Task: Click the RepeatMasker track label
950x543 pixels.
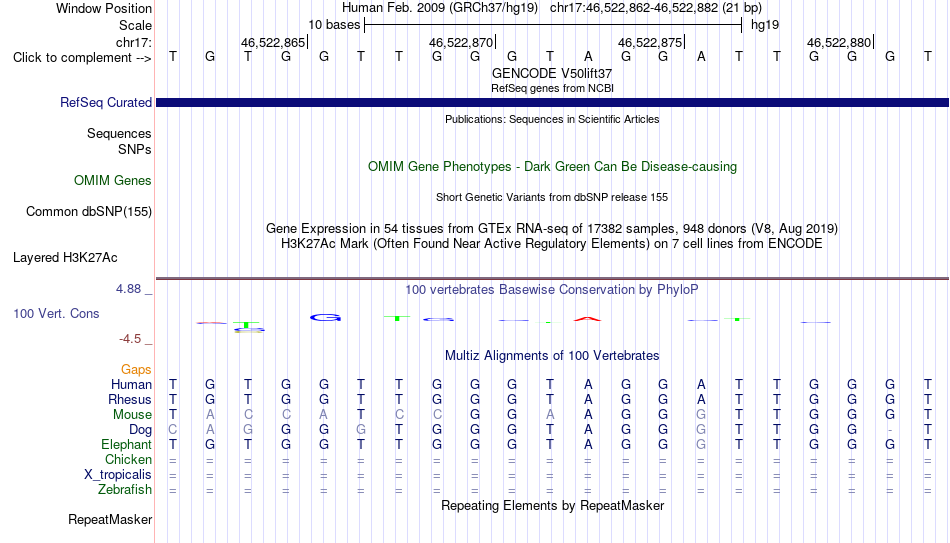Action: (x=110, y=519)
